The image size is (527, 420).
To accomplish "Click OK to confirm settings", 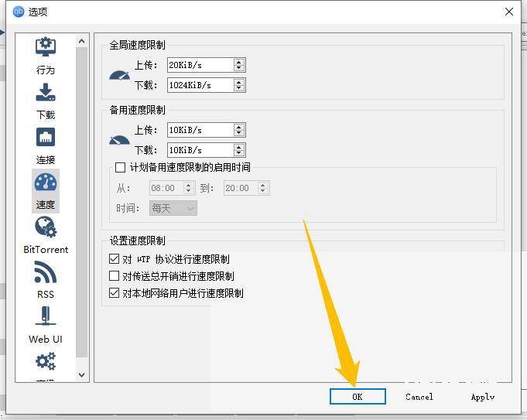I will pyautogui.click(x=358, y=397).
